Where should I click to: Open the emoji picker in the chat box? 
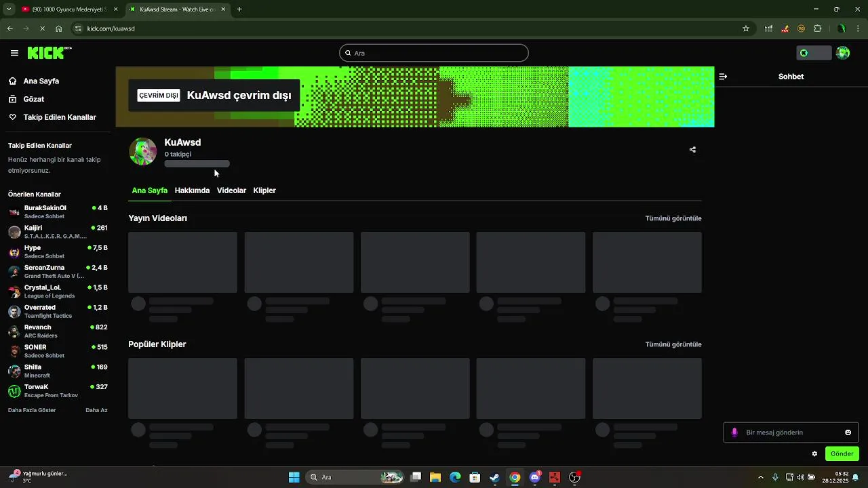(x=848, y=432)
